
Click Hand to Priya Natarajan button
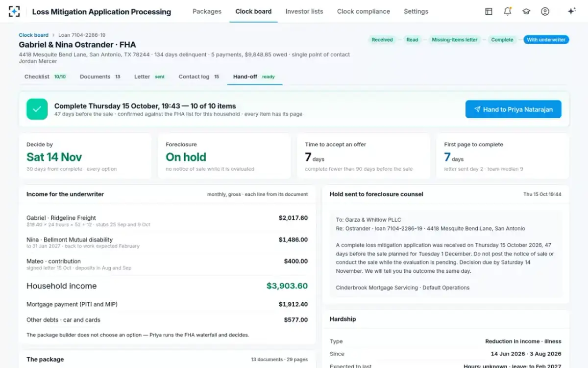tap(514, 109)
